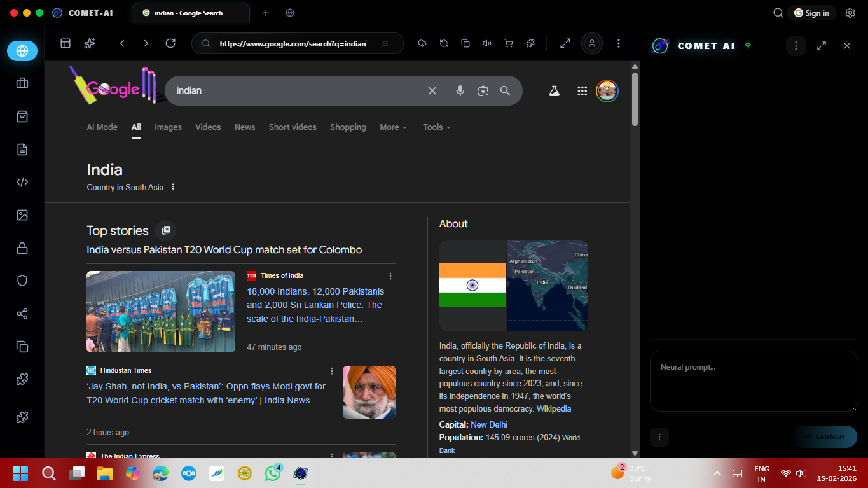Click the shopping cart icon in toolbar
The height and width of the screenshot is (488, 868).
509,43
